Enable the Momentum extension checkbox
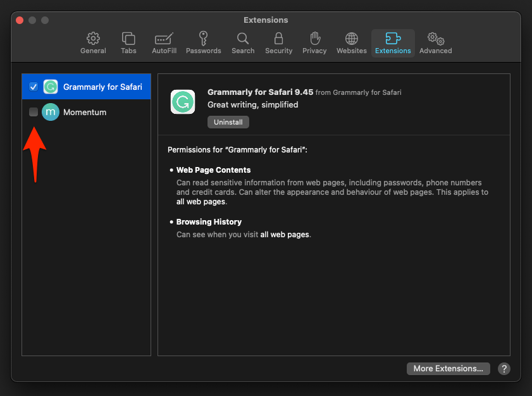Screen dimensions: 532x396 pyautogui.click(x=34, y=112)
